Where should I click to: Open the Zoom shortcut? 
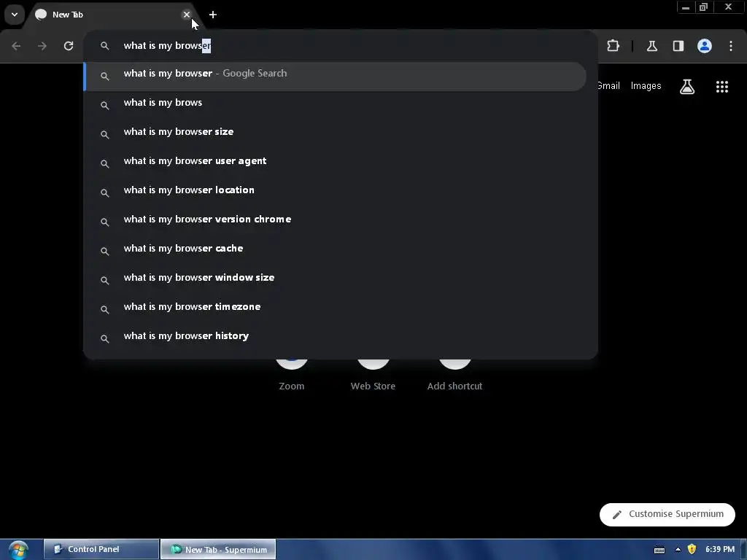292,376
